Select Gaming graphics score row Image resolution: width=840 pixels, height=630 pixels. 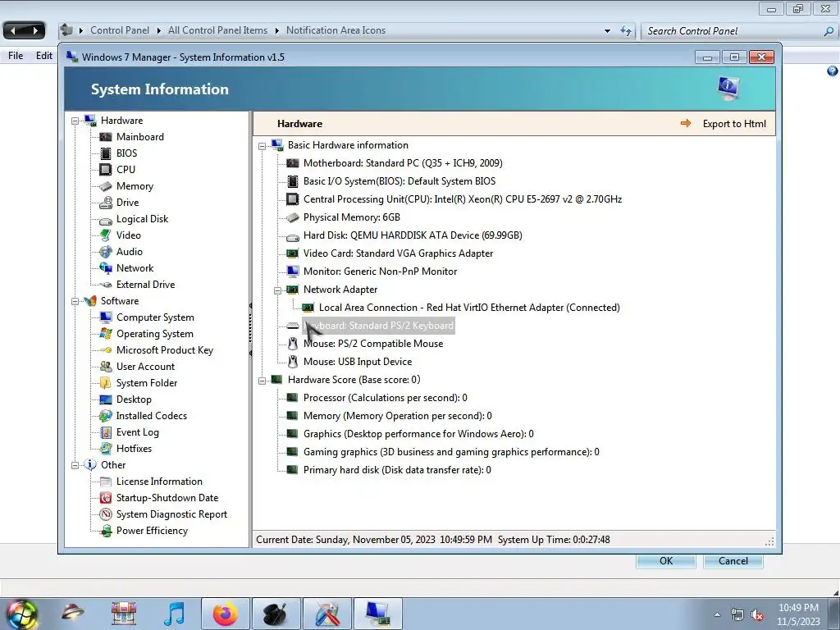click(451, 452)
